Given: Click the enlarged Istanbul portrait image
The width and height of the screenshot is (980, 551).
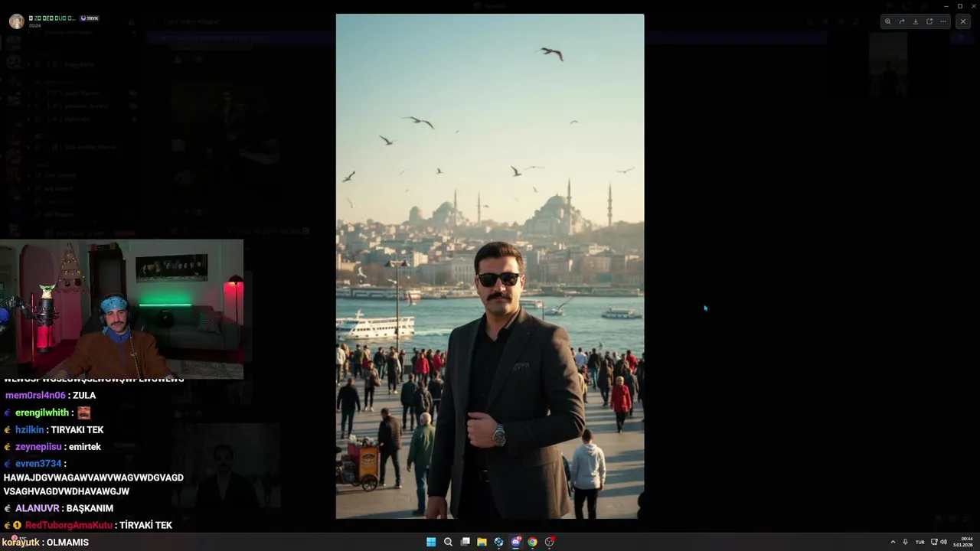Looking at the screenshot, I should click(490, 266).
